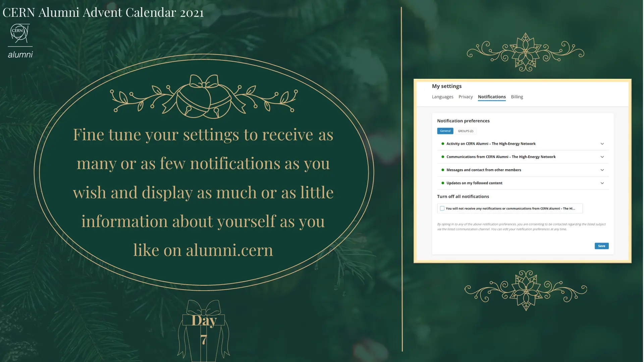
Task: Tick the turn off all notifications checkbox
Action: (442, 208)
